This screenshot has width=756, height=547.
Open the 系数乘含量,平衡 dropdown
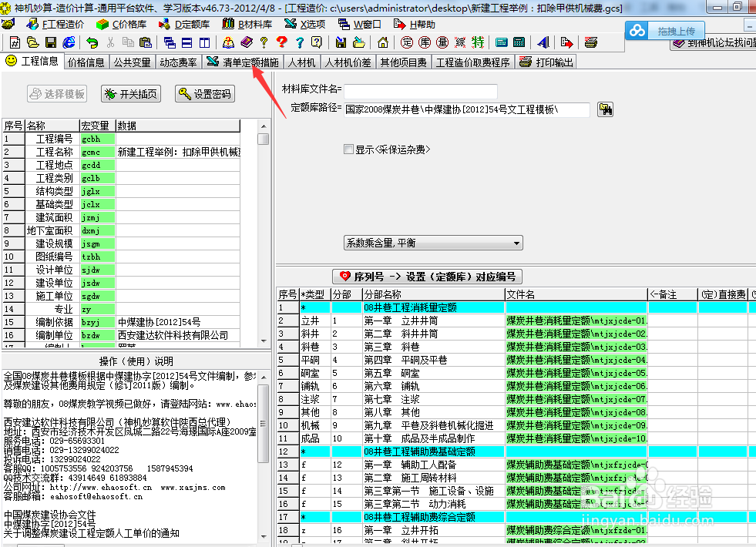tap(433, 243)
